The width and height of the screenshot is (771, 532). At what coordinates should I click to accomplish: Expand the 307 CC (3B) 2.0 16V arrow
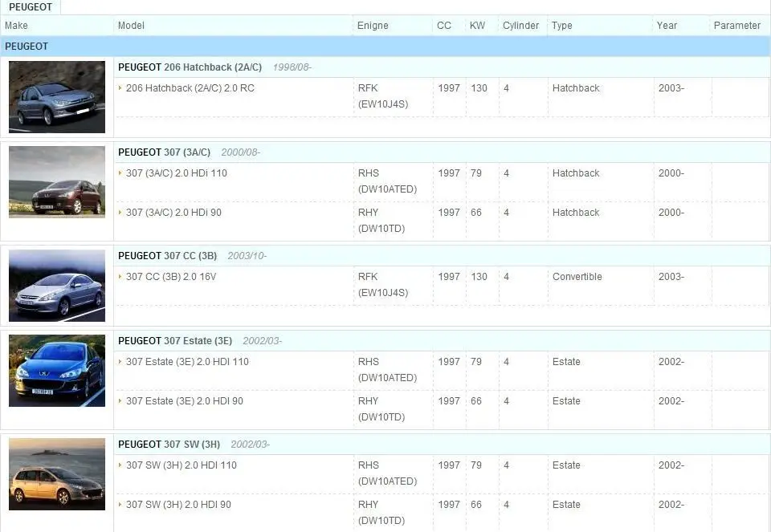tap(120, 277)
